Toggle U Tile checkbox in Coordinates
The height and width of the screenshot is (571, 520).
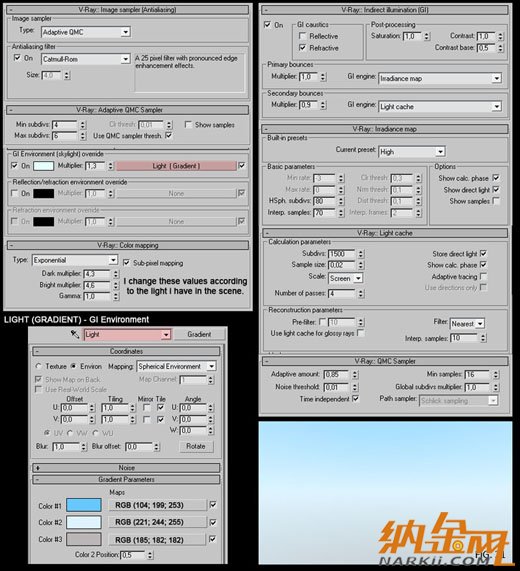[160, 407]
